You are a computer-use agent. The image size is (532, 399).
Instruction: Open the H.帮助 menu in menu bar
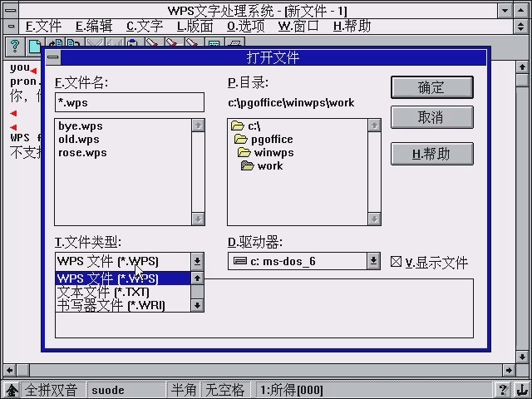[x=352, y=26]
